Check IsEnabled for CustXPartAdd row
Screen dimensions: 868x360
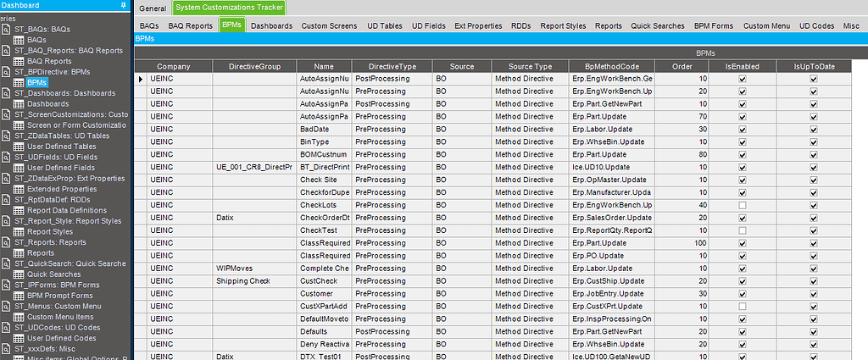tap(743, 307)
